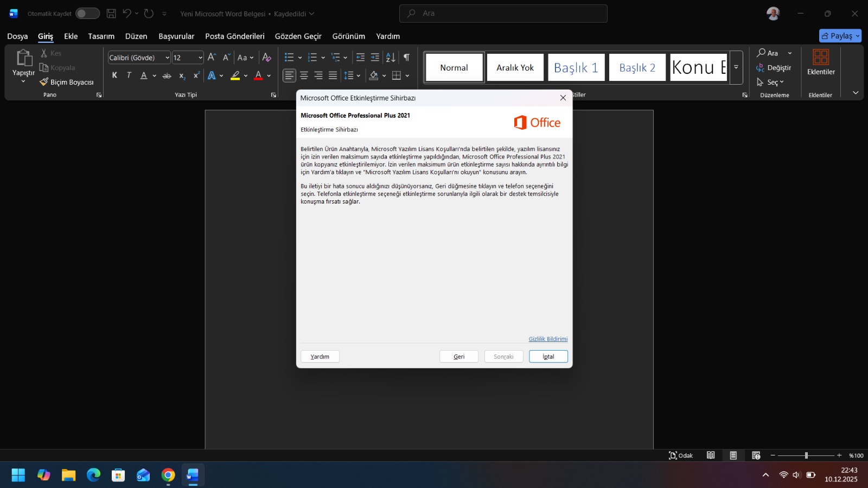This screenshot has width=868, height=488.
Task: Open Google Chrome from the taskbar
Action: pos(168,476)
